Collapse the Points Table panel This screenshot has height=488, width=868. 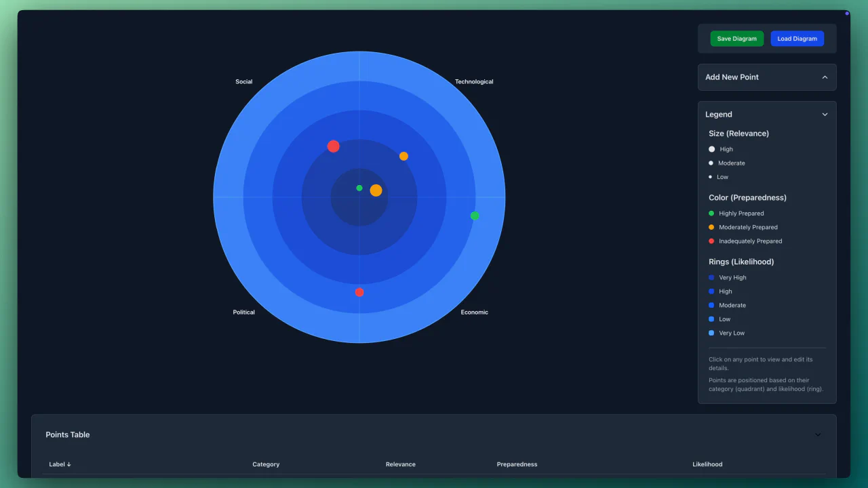point(817,434)
